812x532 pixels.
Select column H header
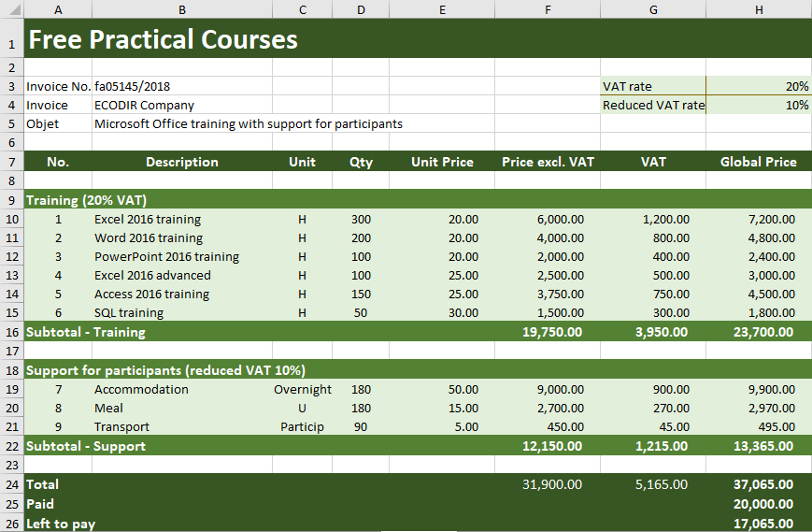[759, 9]
